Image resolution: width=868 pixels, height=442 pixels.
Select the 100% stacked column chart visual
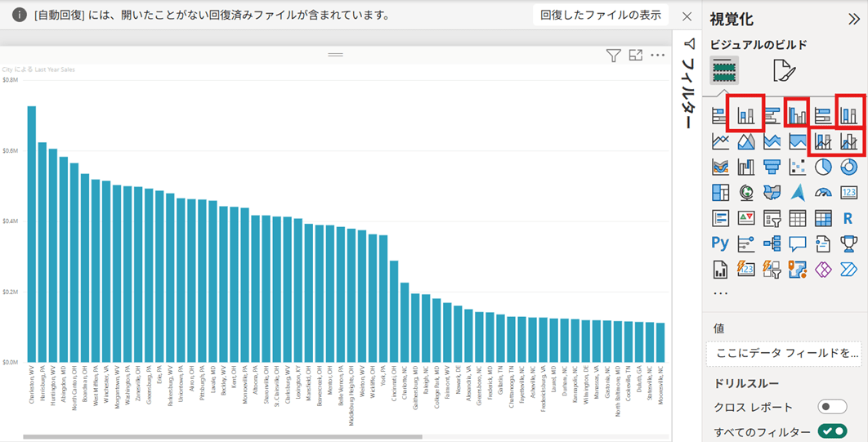[x=849, y=116]
